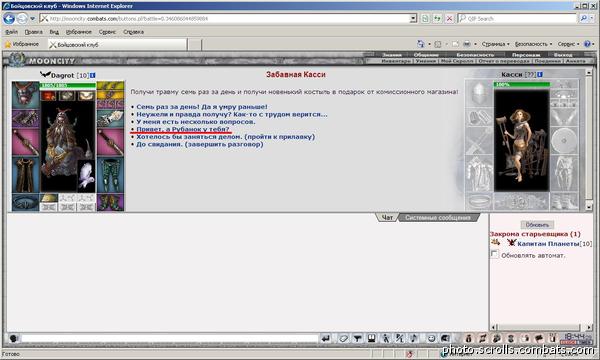Select the 'Чат' tab
The image size is (600, 360).
coord(387,218)
